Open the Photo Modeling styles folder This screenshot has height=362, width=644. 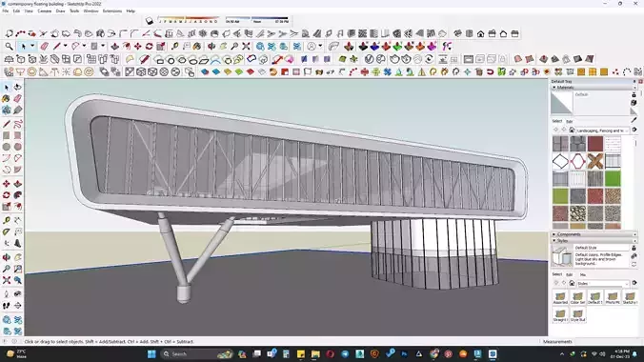click(613, 298)
